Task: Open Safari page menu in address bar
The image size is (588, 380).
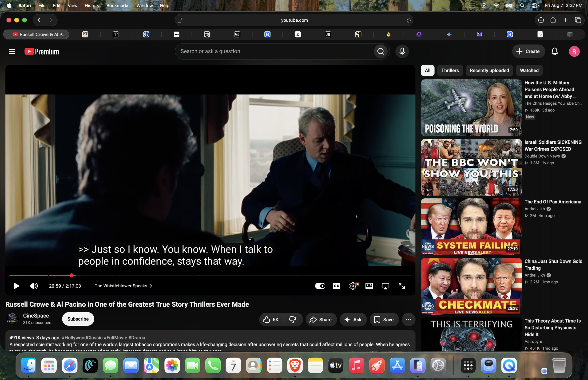Action: 180,20
